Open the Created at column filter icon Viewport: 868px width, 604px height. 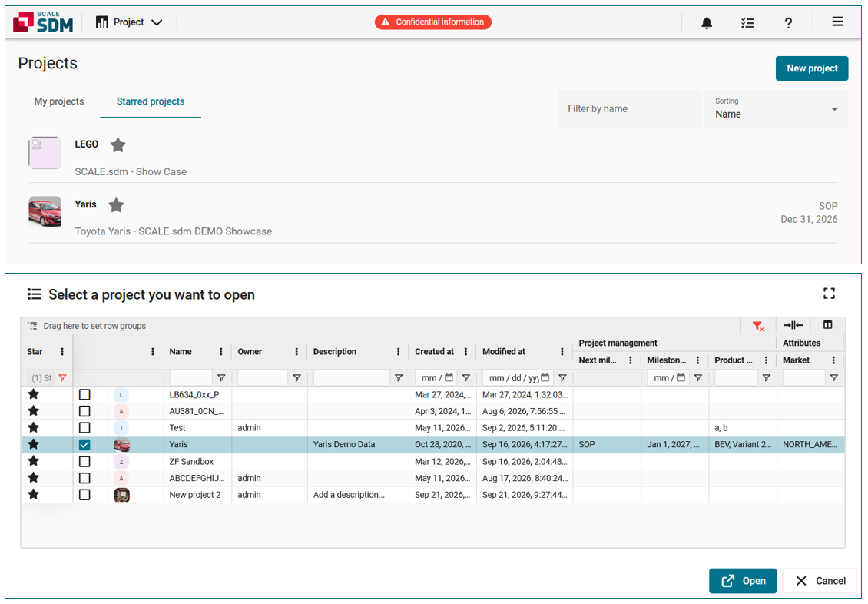coord(466,378)
